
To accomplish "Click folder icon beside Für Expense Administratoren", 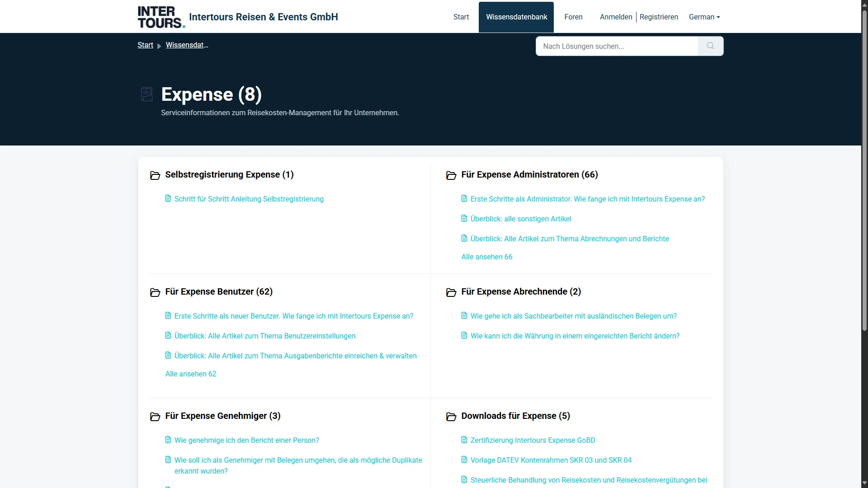I will tap(452, 175).
